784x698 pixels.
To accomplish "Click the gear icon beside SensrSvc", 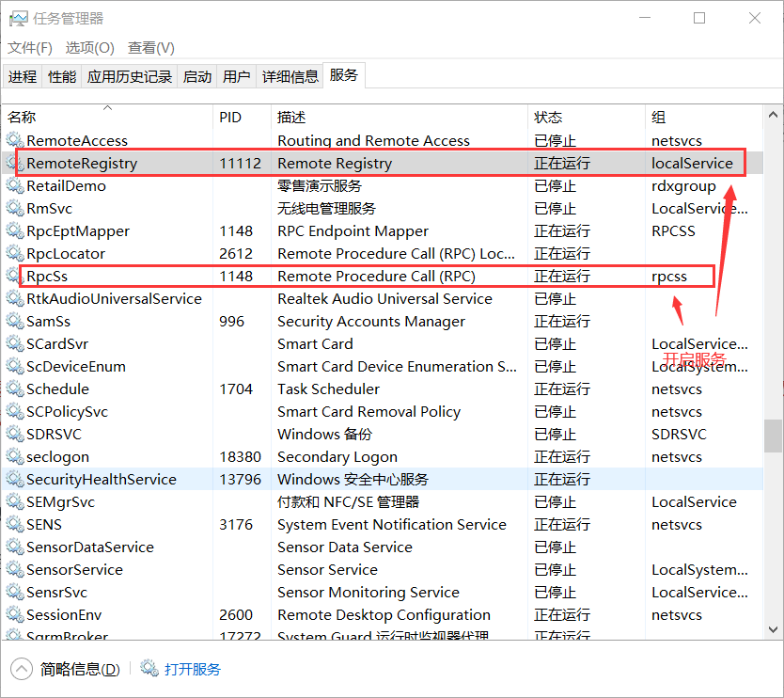I will [15, 592].
